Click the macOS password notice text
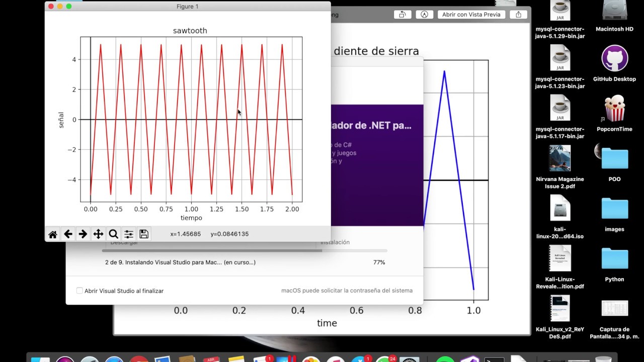 click(347, 291)
